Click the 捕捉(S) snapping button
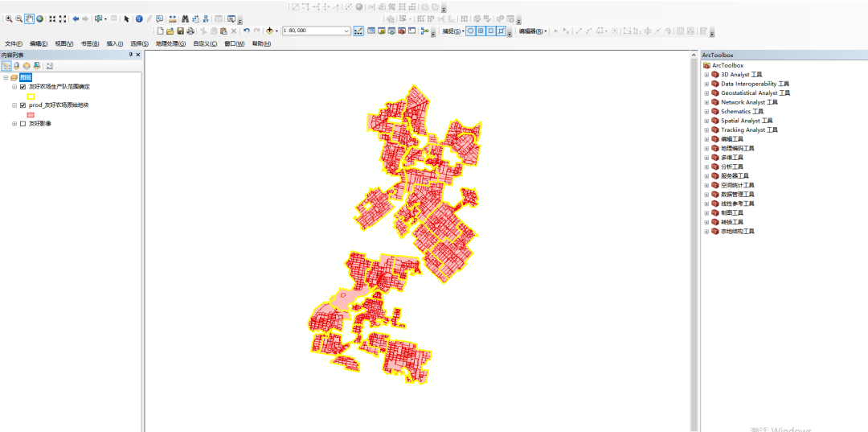Image resolution: width=868 pixels, height=432 pixels. click(452, 31)
